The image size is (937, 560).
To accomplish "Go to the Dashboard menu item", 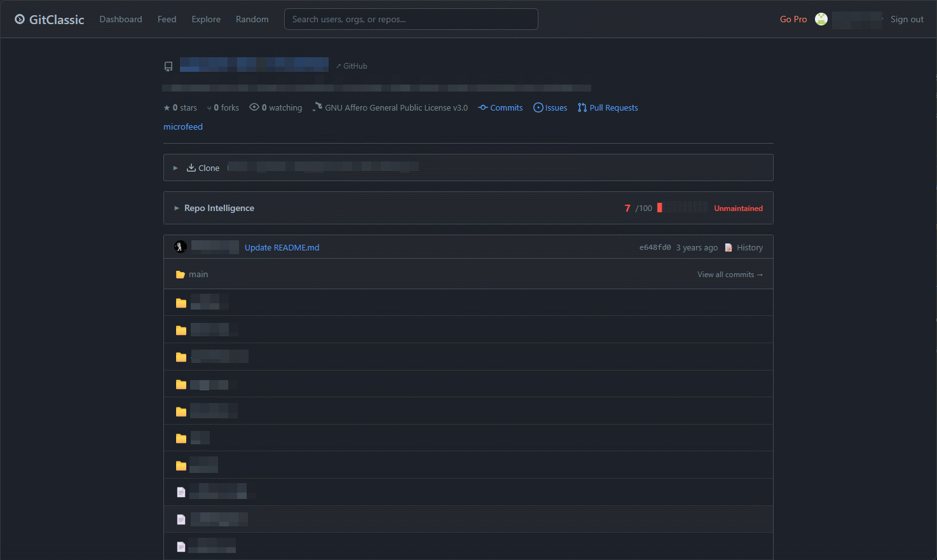I will (x=121, y=19).
